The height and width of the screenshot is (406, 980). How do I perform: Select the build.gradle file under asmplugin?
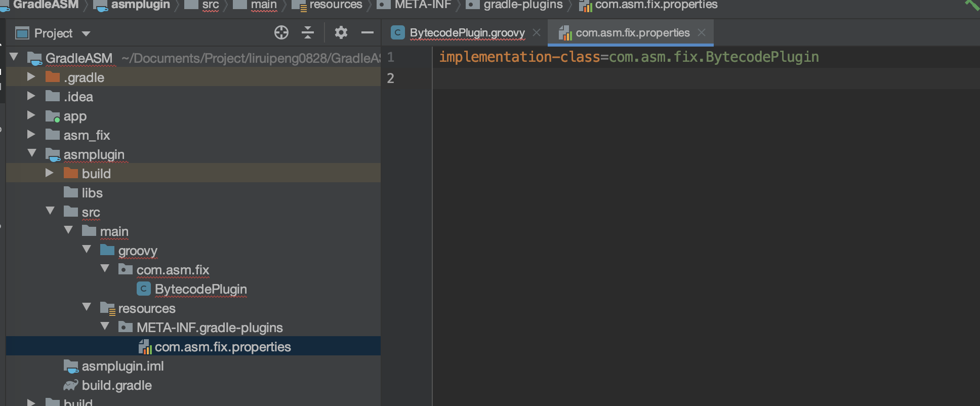[x=117, y=385]
